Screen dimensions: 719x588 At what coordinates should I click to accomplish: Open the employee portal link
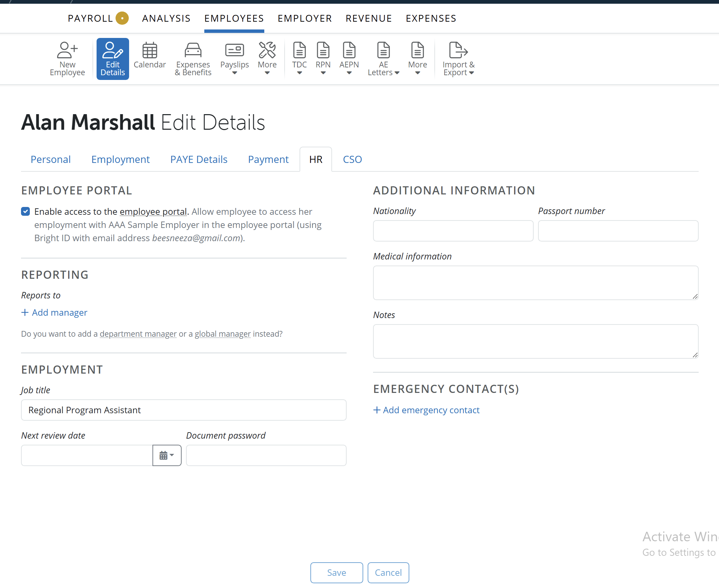point(153,212)
